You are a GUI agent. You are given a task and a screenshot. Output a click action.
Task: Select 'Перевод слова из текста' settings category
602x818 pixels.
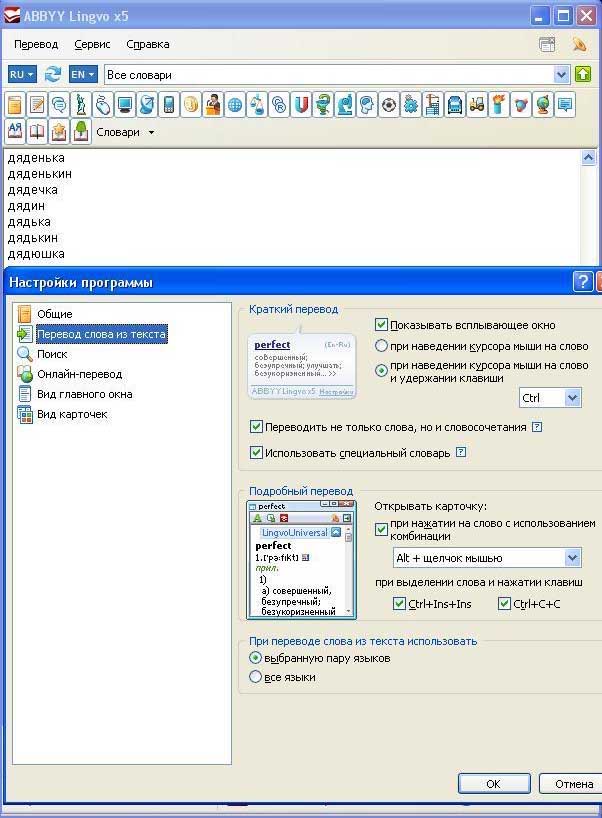[101, 334]
